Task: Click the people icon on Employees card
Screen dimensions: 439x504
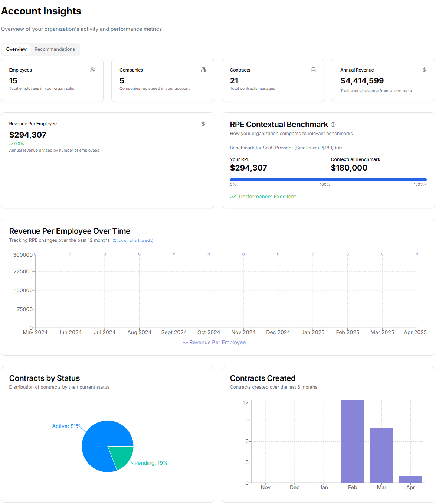Action: (93, 70)
